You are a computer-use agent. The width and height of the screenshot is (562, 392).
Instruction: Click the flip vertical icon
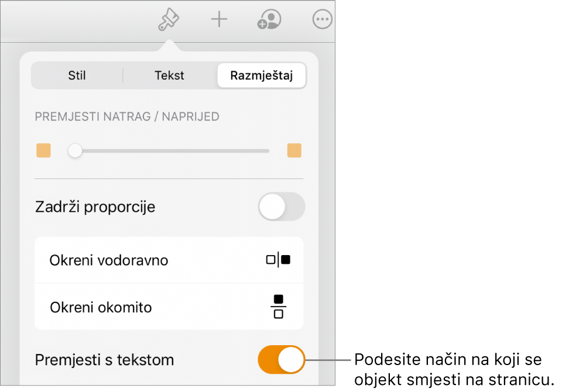(279, 307)
